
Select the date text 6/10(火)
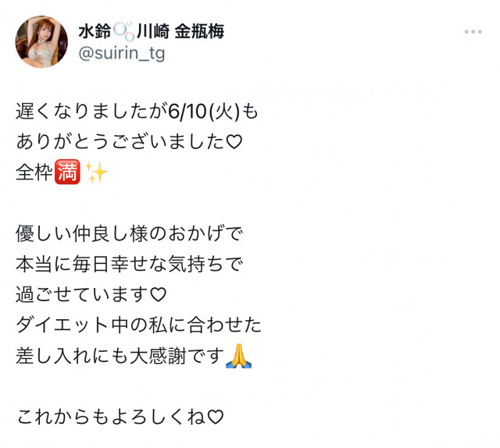click(204, 112)
